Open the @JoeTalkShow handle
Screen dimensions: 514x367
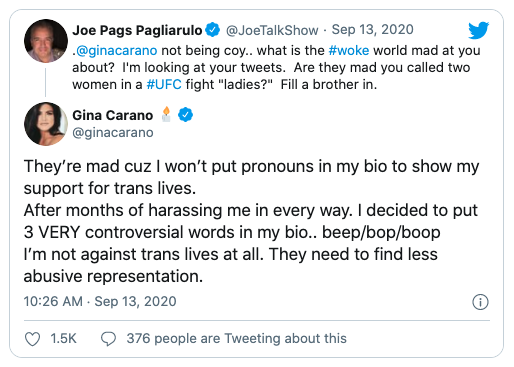pos(272,30)
